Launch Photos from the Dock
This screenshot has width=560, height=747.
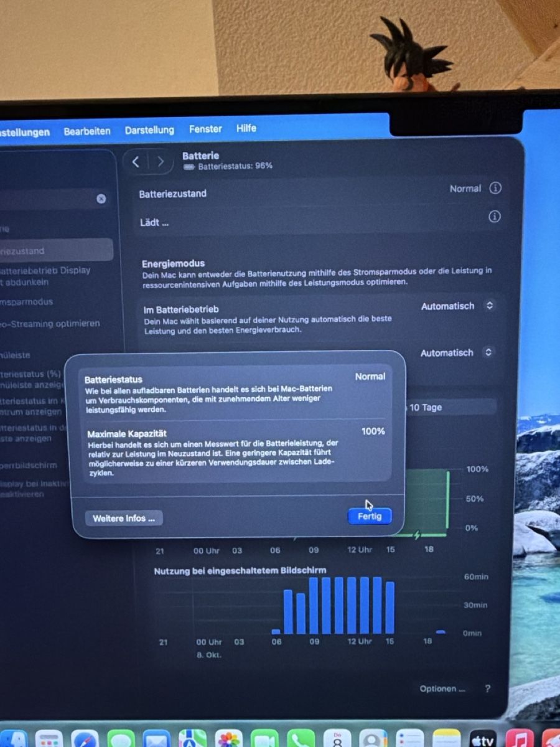point(228,740)
